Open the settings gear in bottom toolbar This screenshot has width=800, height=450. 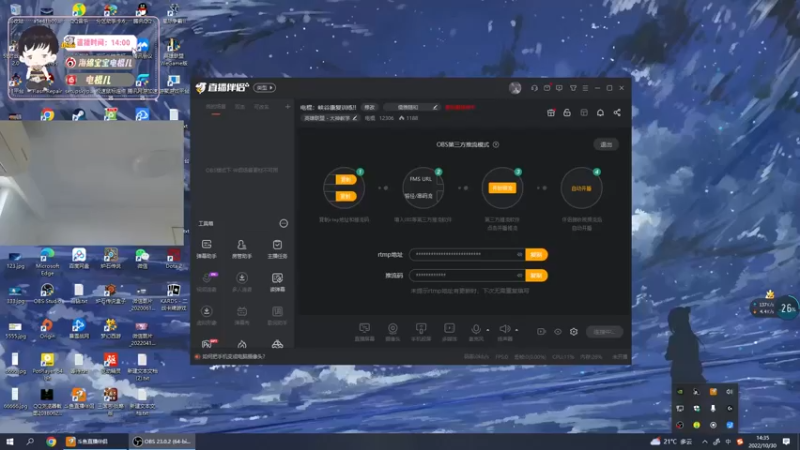tap(574, 332)
